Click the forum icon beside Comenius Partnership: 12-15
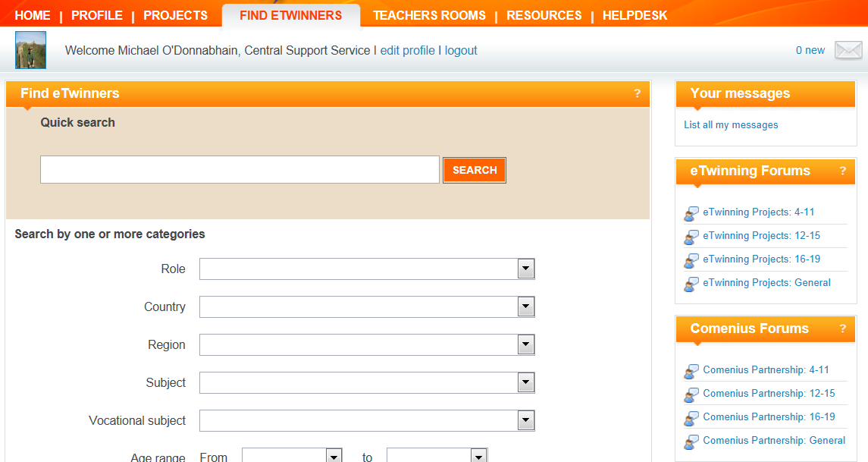 click(x=691, y=395)
